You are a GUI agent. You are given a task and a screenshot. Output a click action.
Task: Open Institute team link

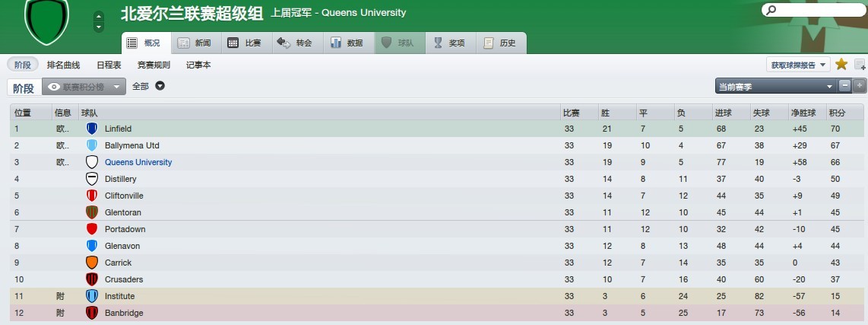click(119, 296)
